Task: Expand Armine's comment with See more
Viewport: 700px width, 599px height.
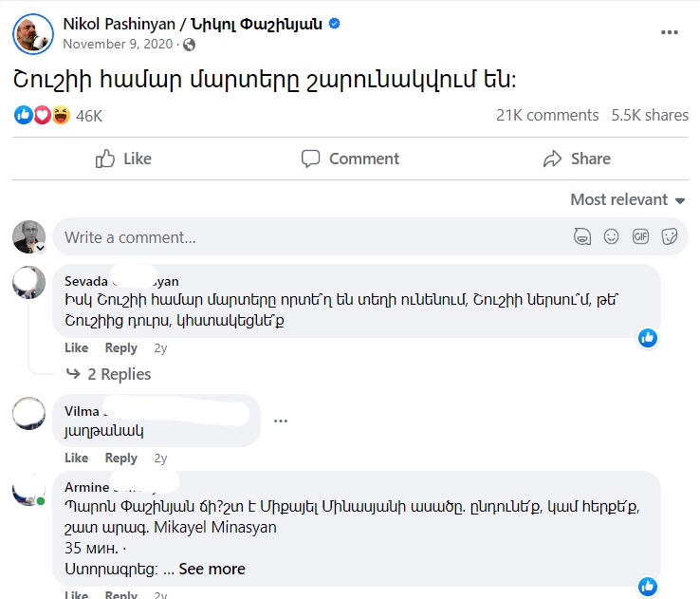Action: pyautogui.click(x=212, y=569)
